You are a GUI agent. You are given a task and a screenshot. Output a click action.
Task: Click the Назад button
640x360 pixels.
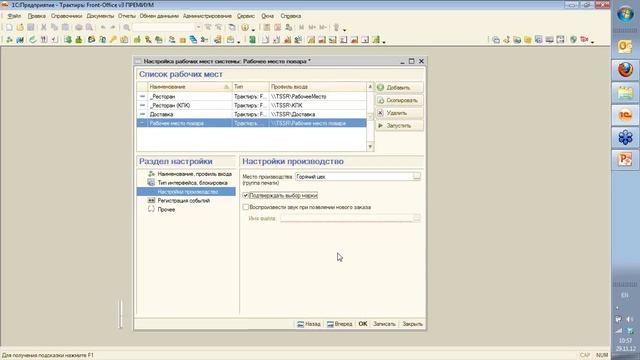[309, 324]
